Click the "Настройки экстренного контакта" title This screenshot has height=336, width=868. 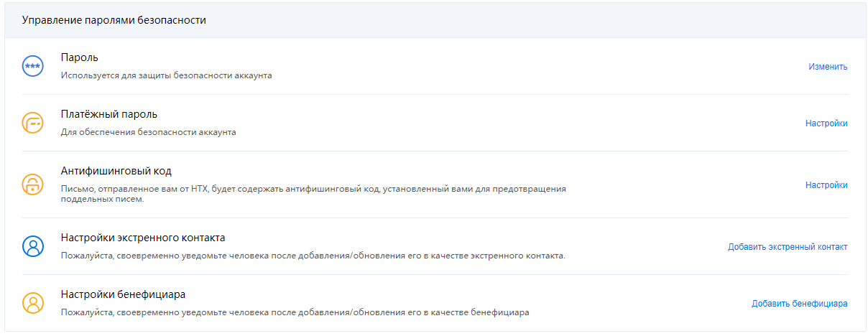143,238
